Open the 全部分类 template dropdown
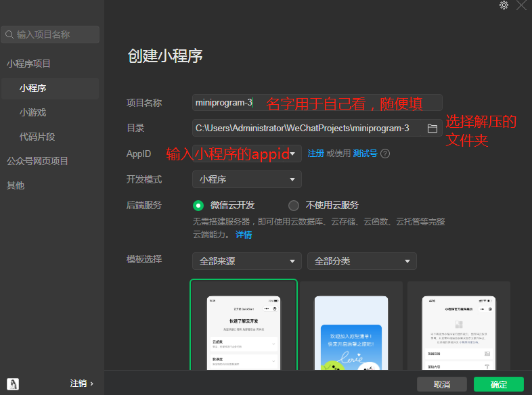Viewport: 532px width, 395px height. (x=362, y=261)
